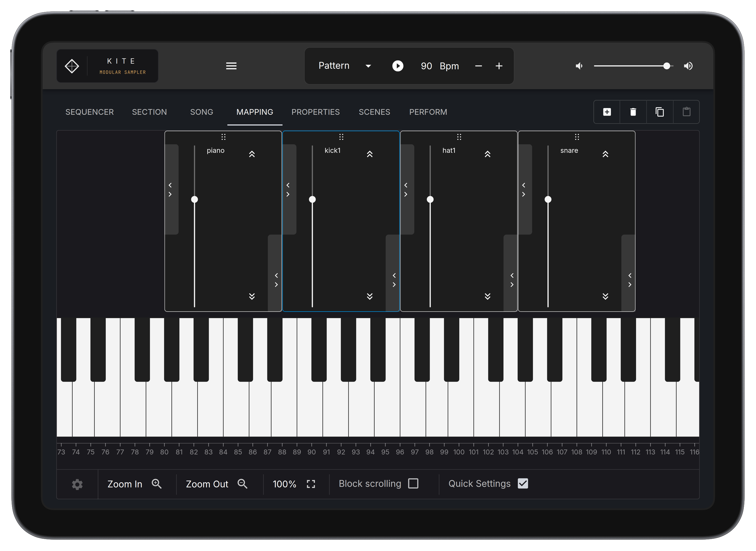Click the fit-to-screen 100% icon
756x551 pixels.
311,484
